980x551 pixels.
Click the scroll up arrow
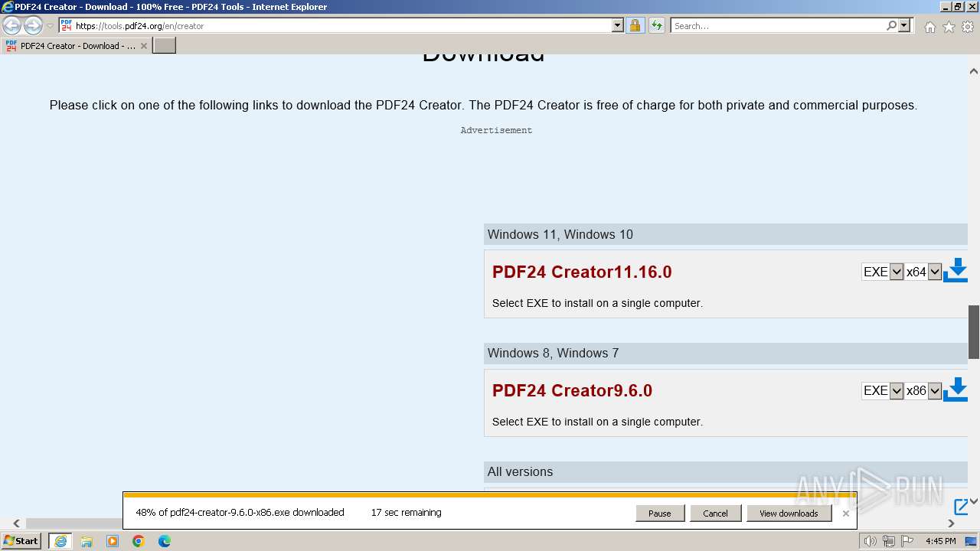click(974, 71)
